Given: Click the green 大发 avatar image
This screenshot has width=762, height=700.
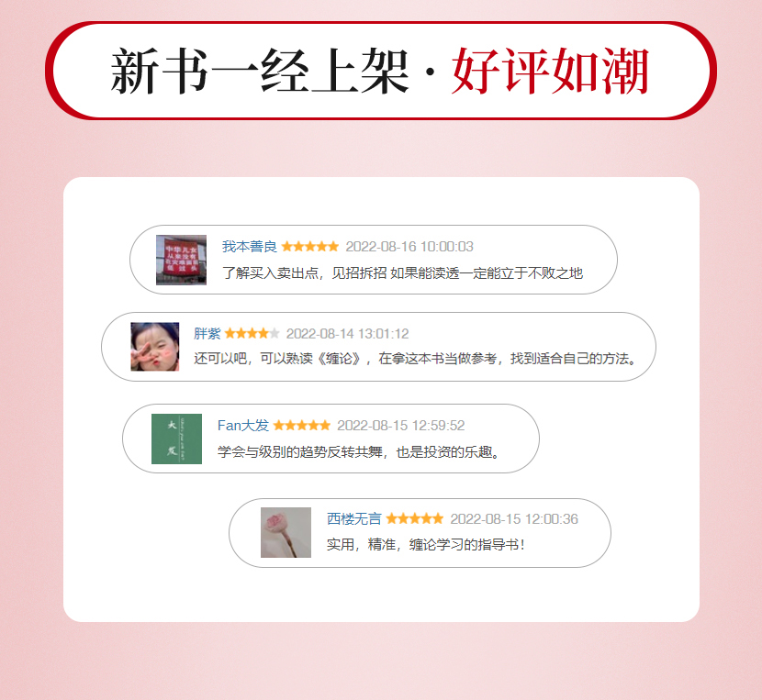Looking at the screenshot, I should point(176,439).
